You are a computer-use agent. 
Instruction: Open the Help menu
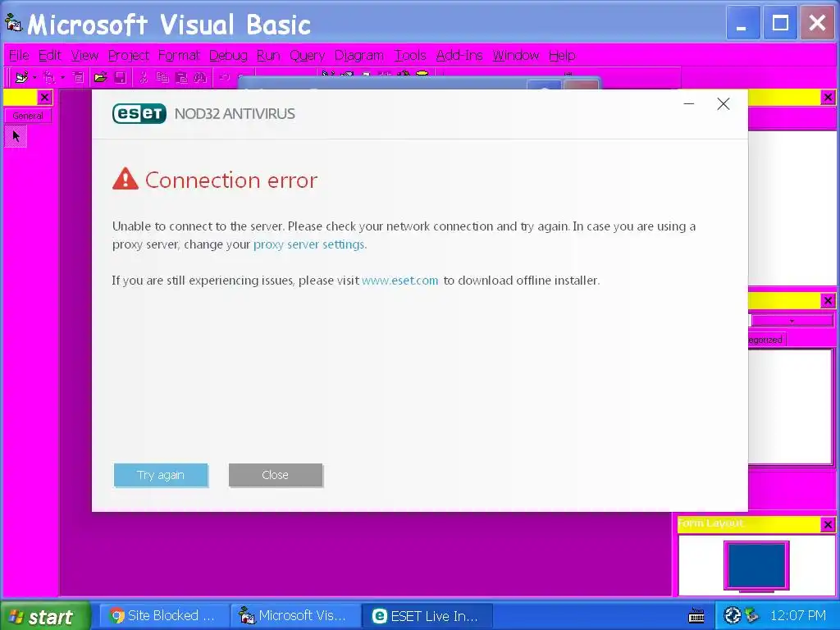click(x=562, y=55)
